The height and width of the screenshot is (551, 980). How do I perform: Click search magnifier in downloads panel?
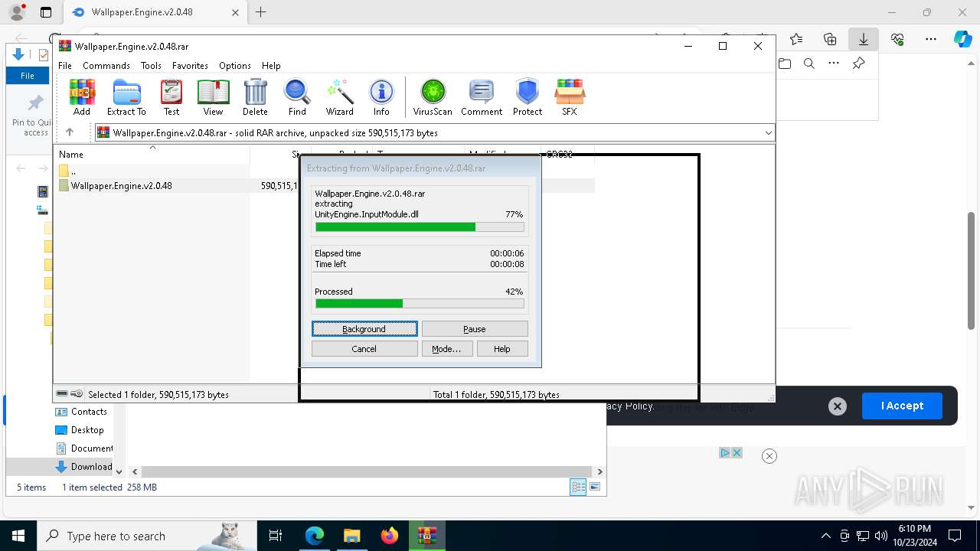pos(809,64)
